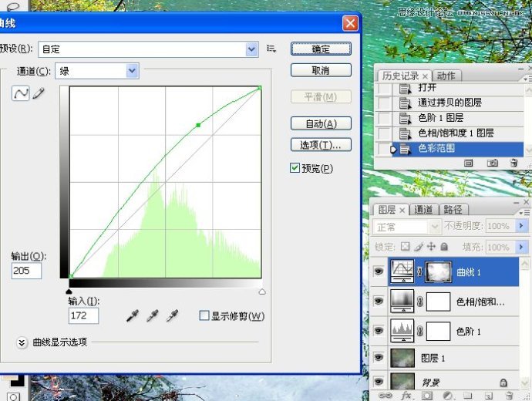Screen dimensions: 532x401
Task: Select the 曲线 1 layer mask thumbnail
Action: 438,271
